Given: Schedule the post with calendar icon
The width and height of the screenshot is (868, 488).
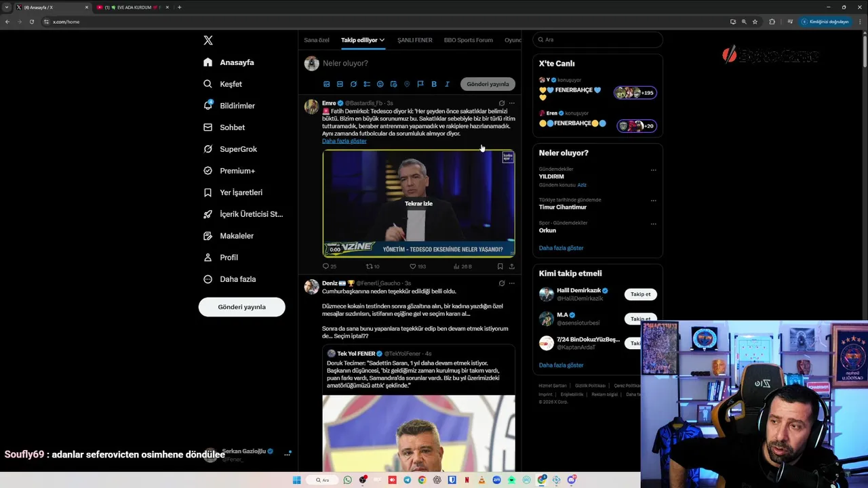Looking at the screenshot, I should click(x=393, y=84).
